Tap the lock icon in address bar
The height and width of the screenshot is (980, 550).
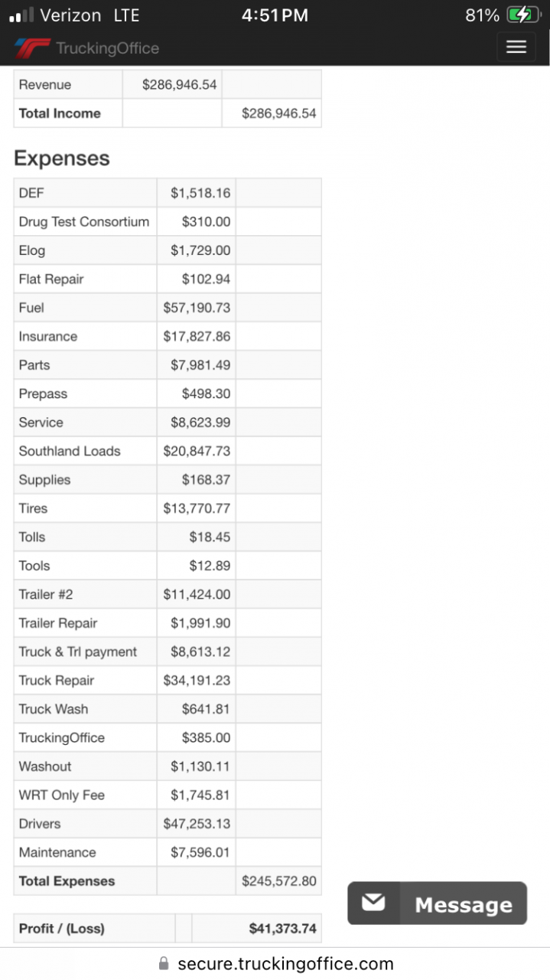(x=163, y=964)
